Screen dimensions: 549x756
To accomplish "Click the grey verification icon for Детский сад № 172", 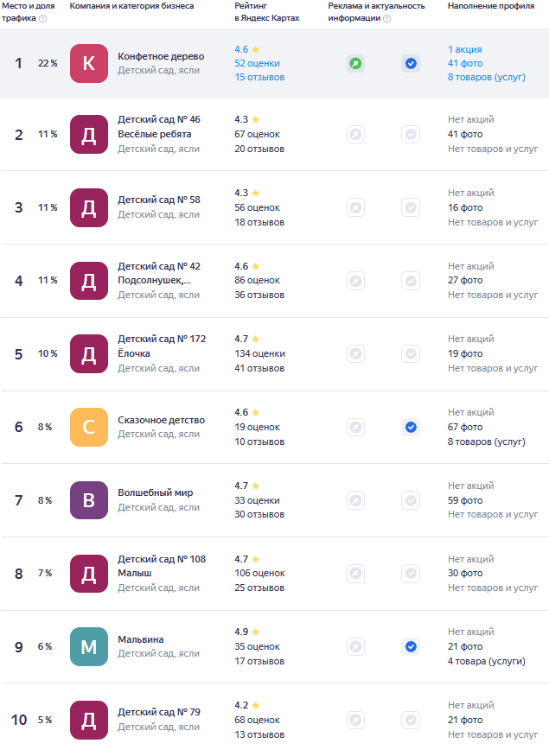I will 411,354.
